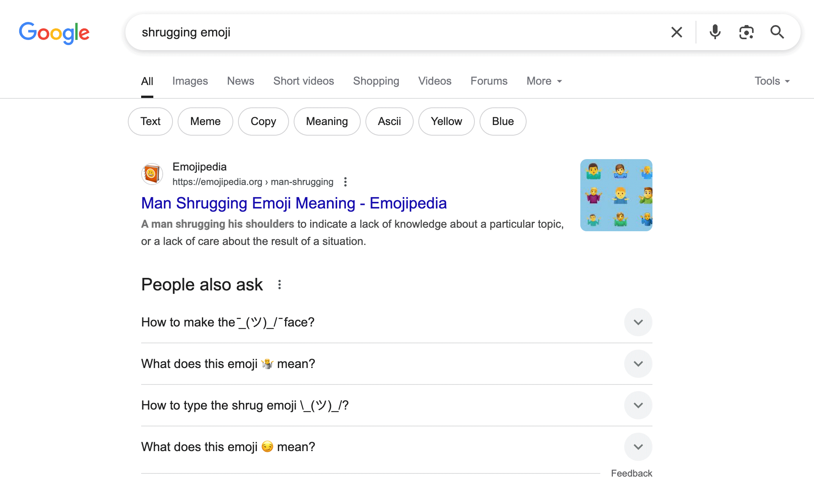Open the Man Shrugging Emoji Meaning result
Screen dimensions: 814x504
pyautogui.click(x=294, y=203)
